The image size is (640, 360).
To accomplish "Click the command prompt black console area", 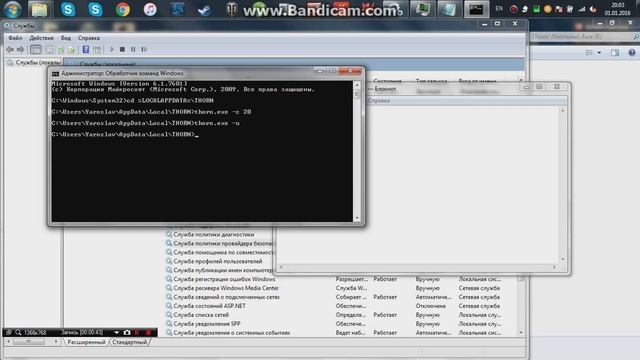I will (202, 151).
